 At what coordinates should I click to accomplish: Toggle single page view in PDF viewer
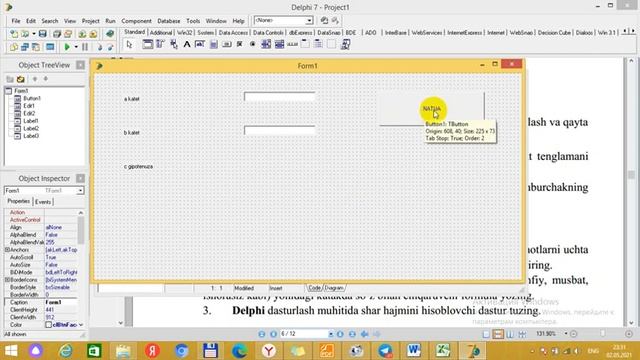click(x=486, y=334)
